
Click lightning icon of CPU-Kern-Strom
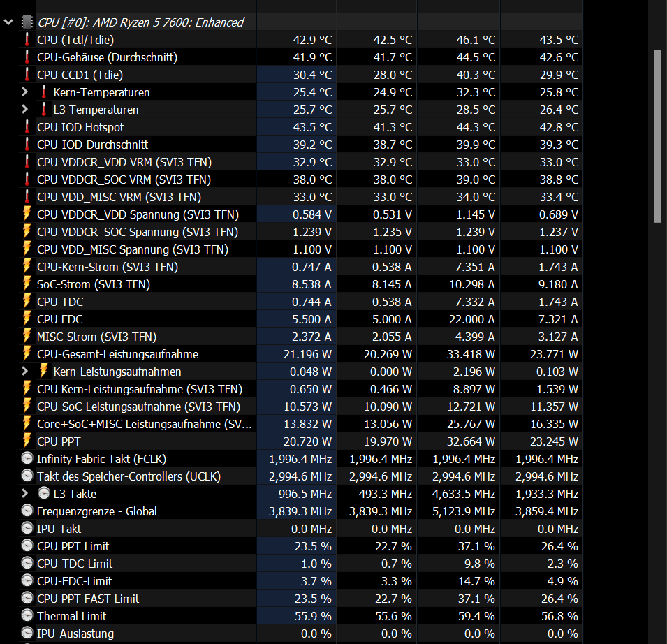pos(27,266)
